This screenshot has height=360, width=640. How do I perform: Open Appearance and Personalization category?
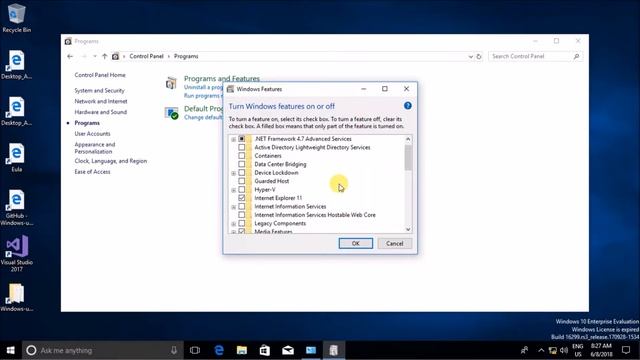(x=95, y=148)
